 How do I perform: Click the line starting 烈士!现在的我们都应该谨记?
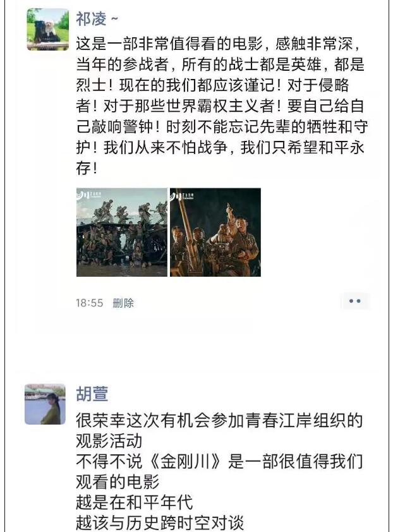click(212, 85)
